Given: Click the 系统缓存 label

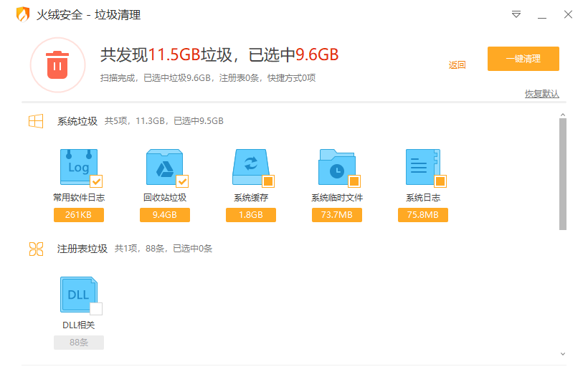Looking at the screenshot, I should (251, 197).
